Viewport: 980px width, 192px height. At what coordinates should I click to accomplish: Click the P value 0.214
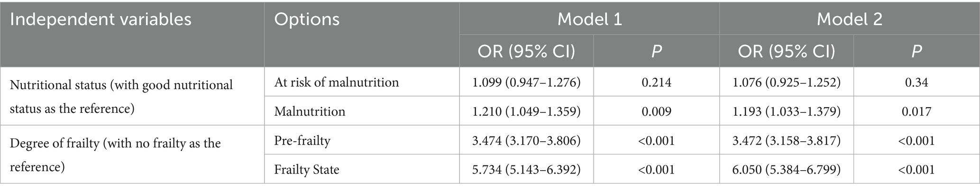point(656,82)
